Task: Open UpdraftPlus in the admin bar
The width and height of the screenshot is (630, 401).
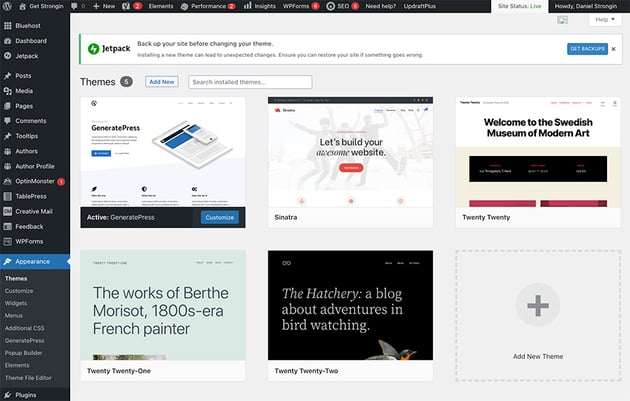Action: pyautogui.click(x=419, y=6)
